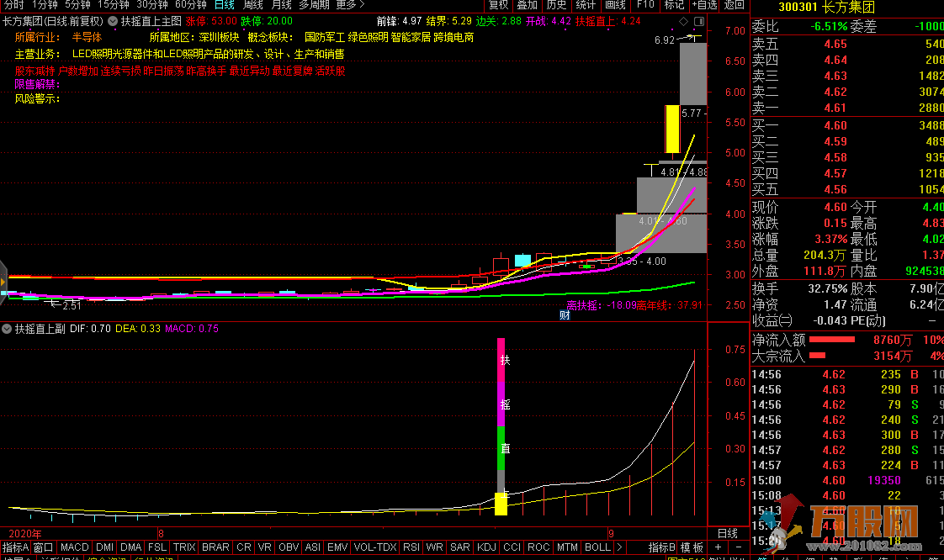Select the CR indicator tab
Viewport: 944px width, 560px height.
[x=244, y=547]
